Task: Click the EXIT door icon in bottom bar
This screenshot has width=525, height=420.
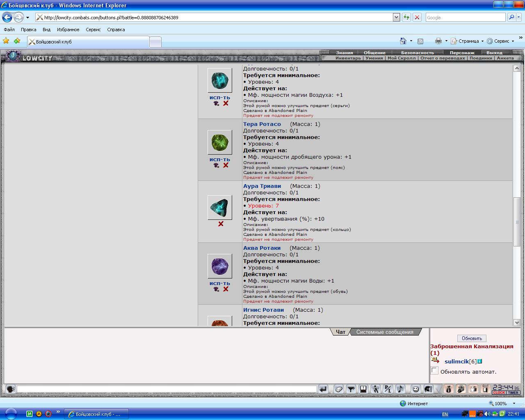Action: click(x=486, y=389)
